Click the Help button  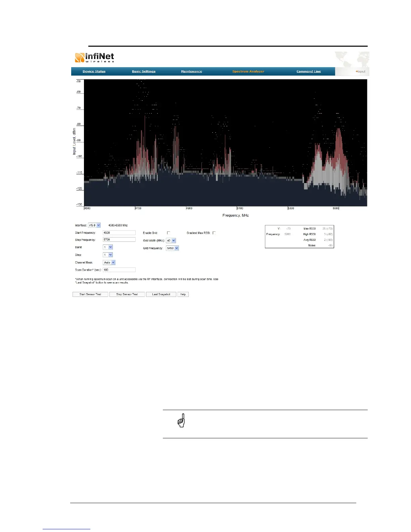coord(183,295)
